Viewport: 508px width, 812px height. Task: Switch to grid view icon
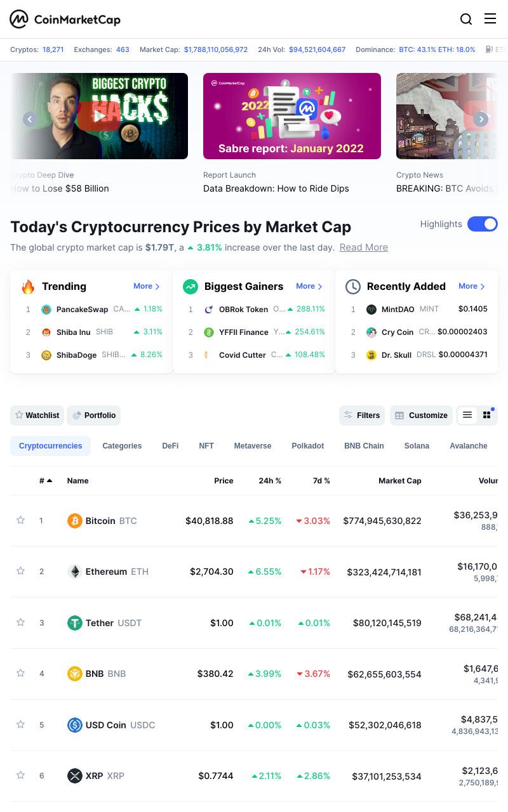pos(487,416)
